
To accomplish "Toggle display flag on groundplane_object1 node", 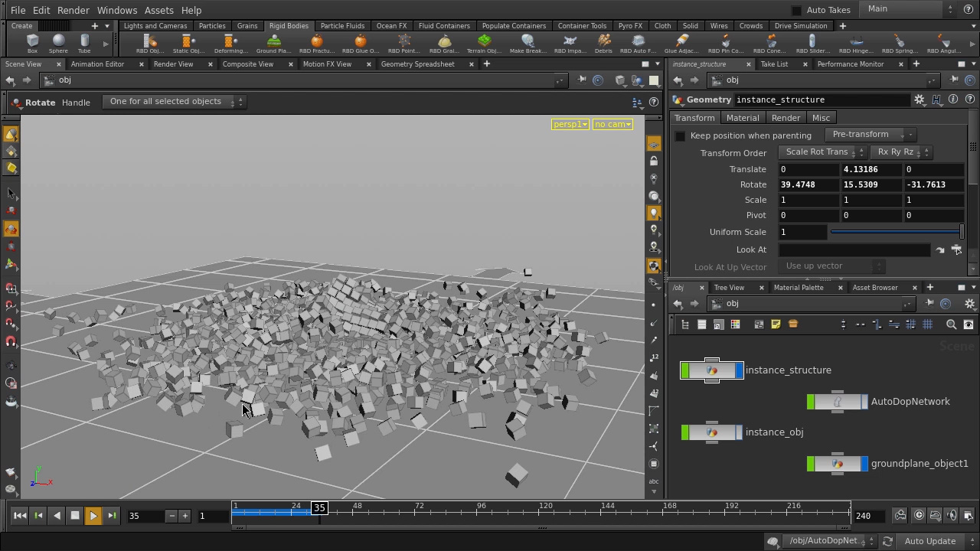I will tap(864, 464).
